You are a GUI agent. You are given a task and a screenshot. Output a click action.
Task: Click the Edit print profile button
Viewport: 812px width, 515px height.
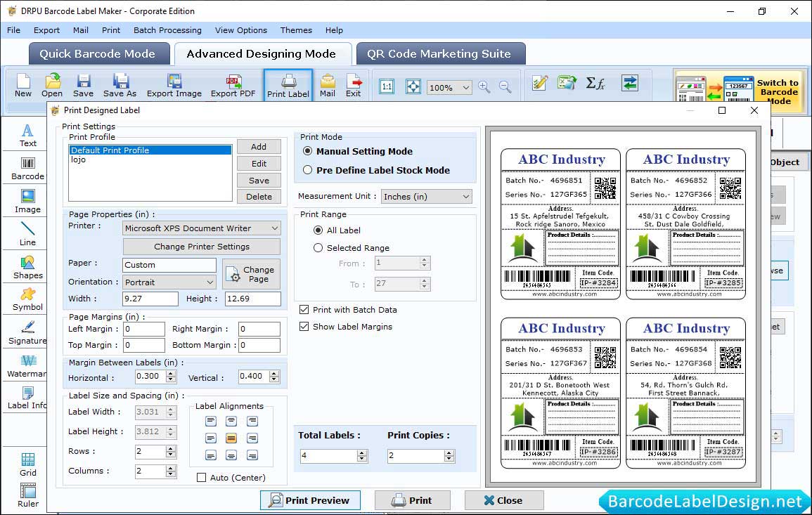(259, 164)
